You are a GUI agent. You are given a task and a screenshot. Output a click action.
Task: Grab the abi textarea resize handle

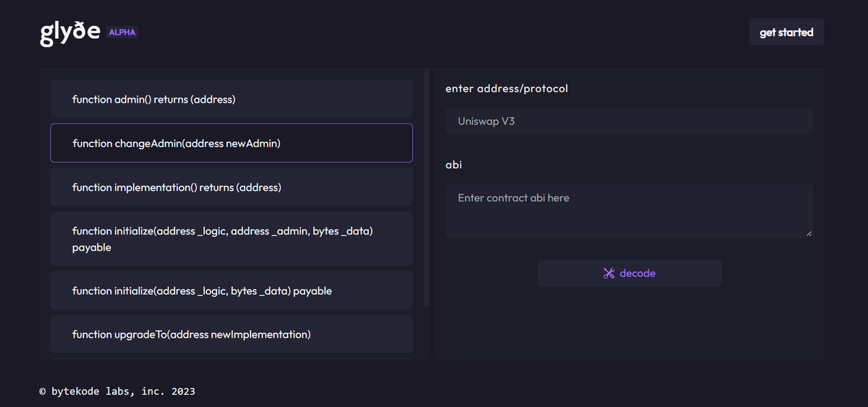[x=809, y=233]
